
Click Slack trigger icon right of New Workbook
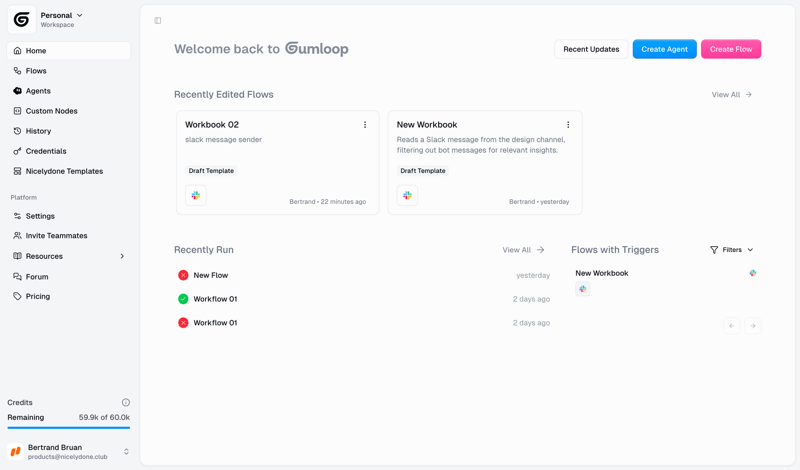click(x=753, y=273)
